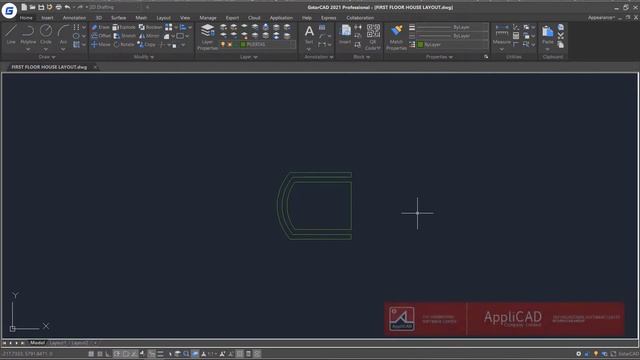The height and width of the screenshot is (360, 640).
Task: Toggle dynamic input in status bar
Action: tap(151, 354)
